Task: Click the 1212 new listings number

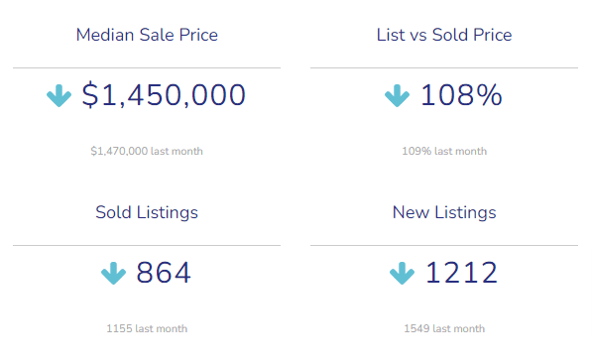Action: pos(461,272)
